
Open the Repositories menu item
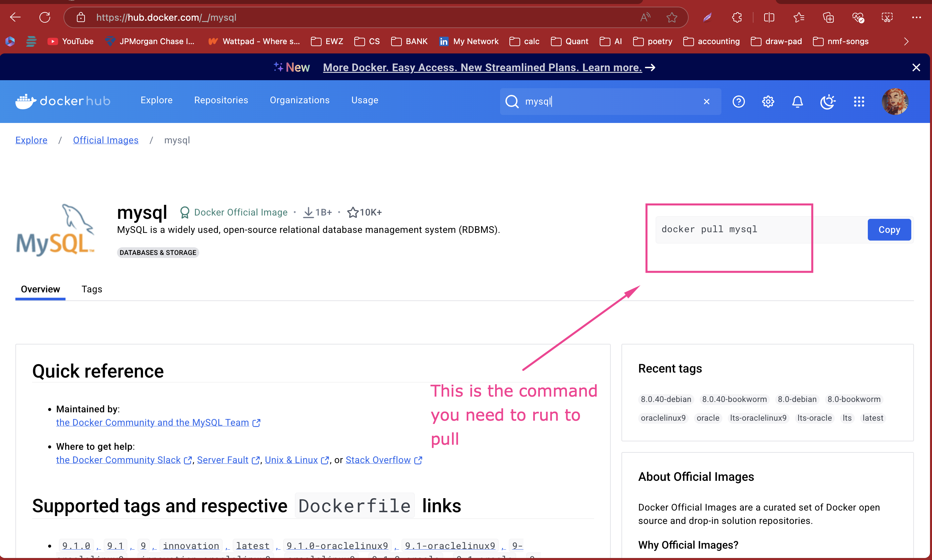(221, 100)
